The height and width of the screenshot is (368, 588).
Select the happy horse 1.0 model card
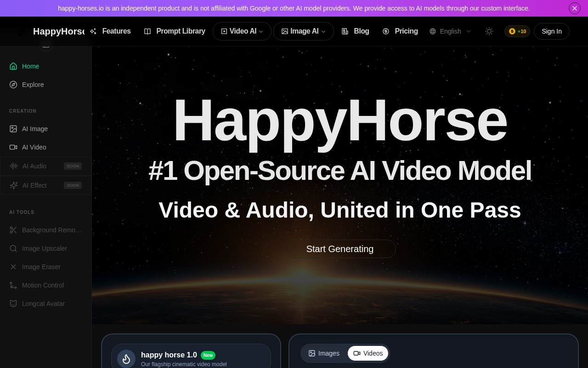point(191,356)
